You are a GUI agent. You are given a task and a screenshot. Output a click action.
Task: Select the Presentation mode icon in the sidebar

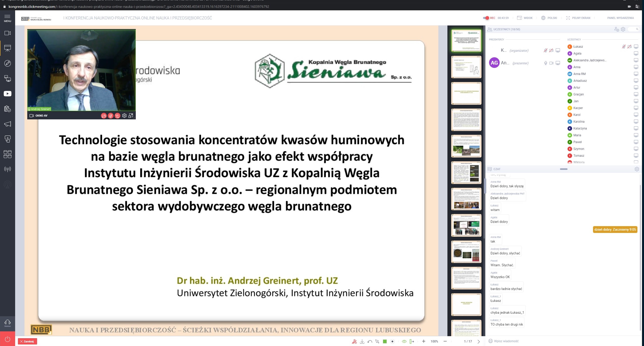(x=8, y=48)
